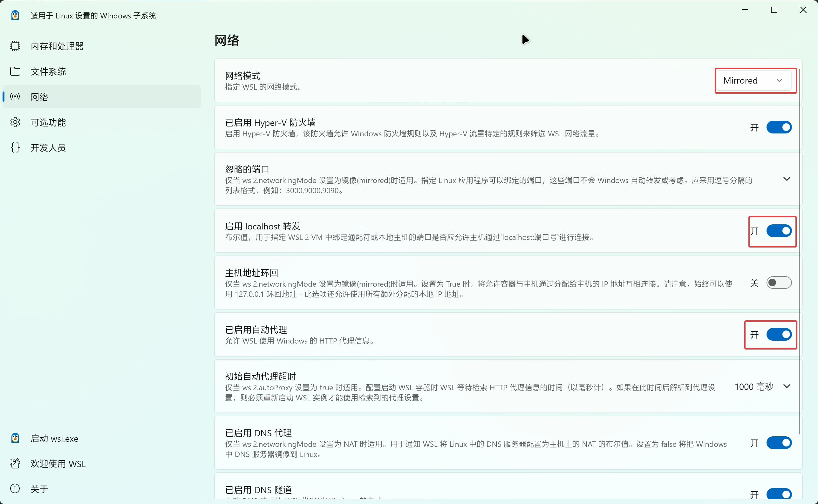818x504 pixels.
Task: Click the info icon beside 关于
Action: pyautogui.click(x=15, y=489)
